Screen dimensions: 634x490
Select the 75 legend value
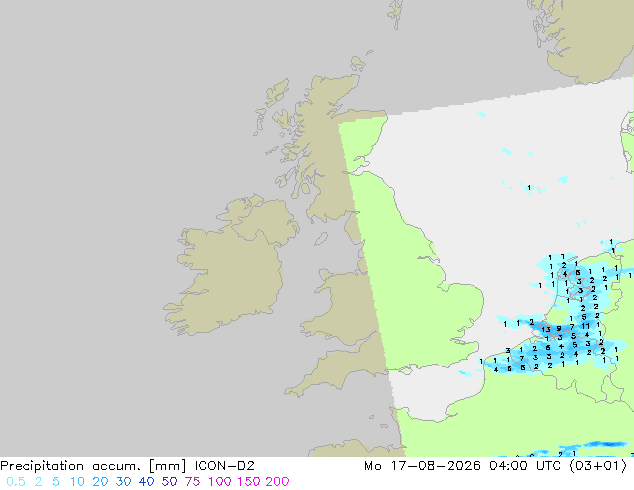click(x=192, y=482)
